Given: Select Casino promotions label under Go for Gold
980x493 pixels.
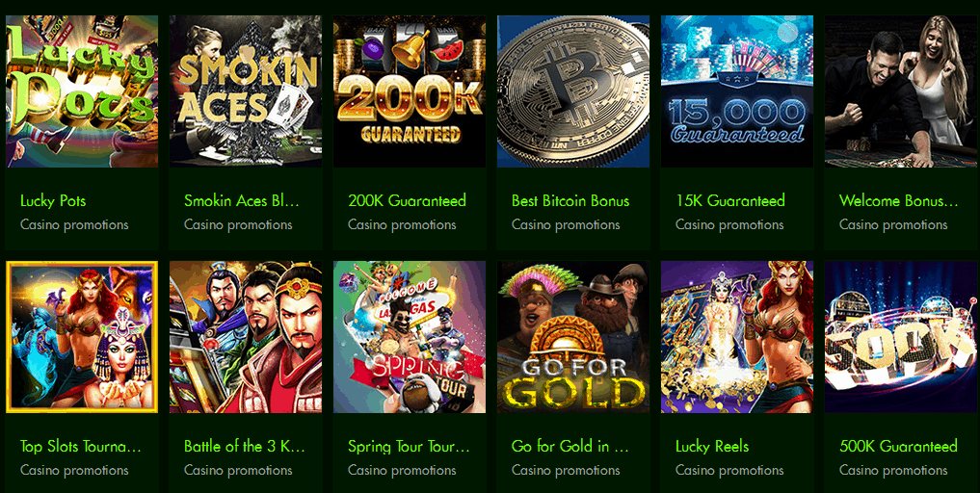Looking at the screenshot, I should coord(566,470).
